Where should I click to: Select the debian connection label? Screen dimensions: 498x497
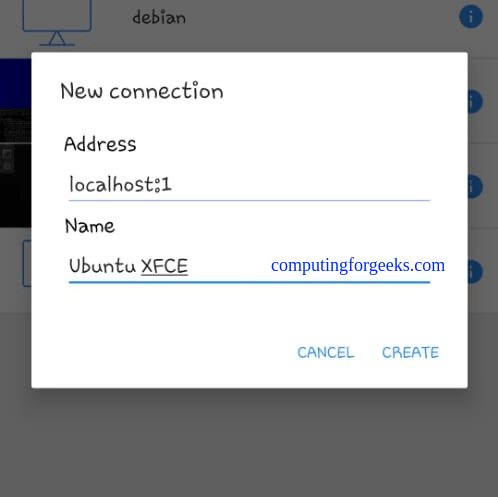pos(159,17)
